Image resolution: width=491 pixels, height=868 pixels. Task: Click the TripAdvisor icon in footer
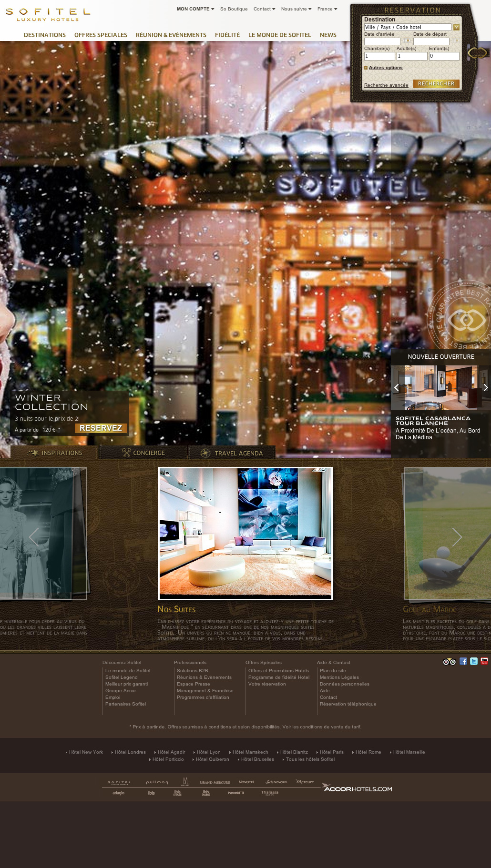[450, 662]
